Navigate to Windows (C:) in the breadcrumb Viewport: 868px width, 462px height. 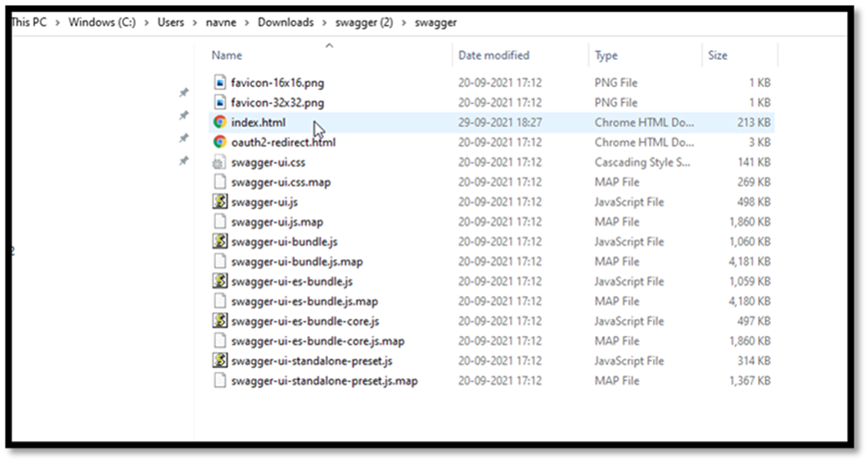point(105,22)
